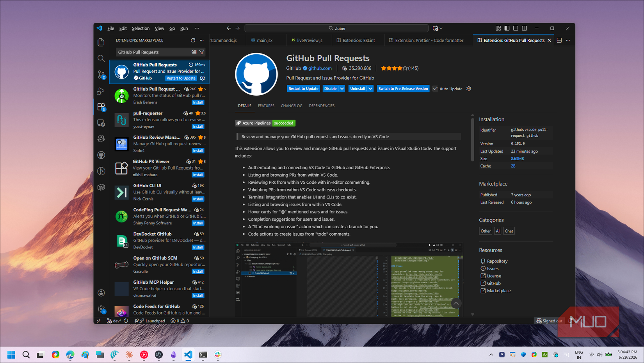
Task: Open the Containers view in activity bar
Action: pyautogui.click(x=101, y=187)
